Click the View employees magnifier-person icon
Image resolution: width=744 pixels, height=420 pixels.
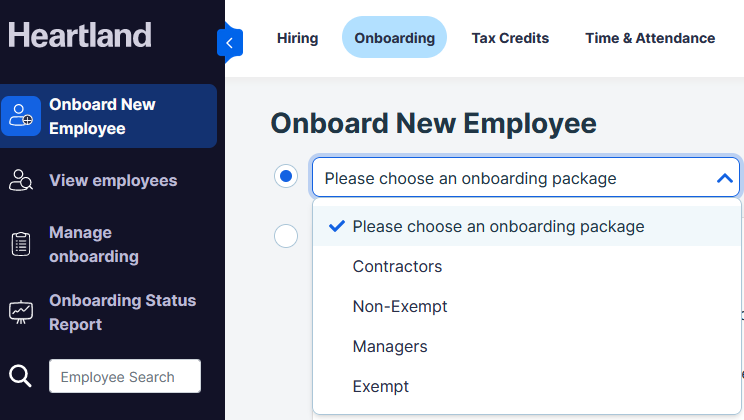click(21, 181)
